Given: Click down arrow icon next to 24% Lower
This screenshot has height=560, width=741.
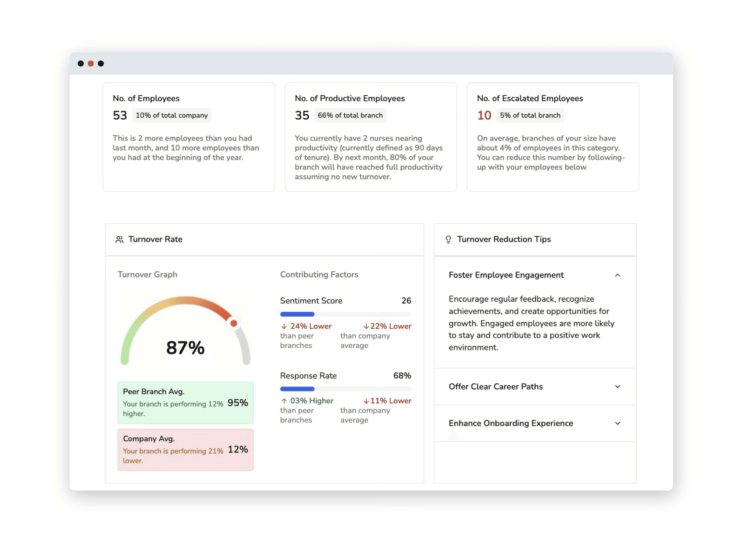Looking at the screenshot, I should pyautogui.click(x=284, y=326).
